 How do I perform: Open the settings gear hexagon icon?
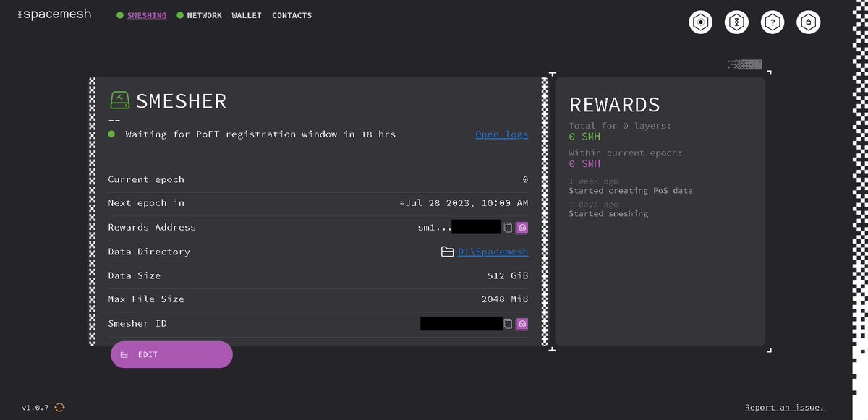[x=700, y=22]
